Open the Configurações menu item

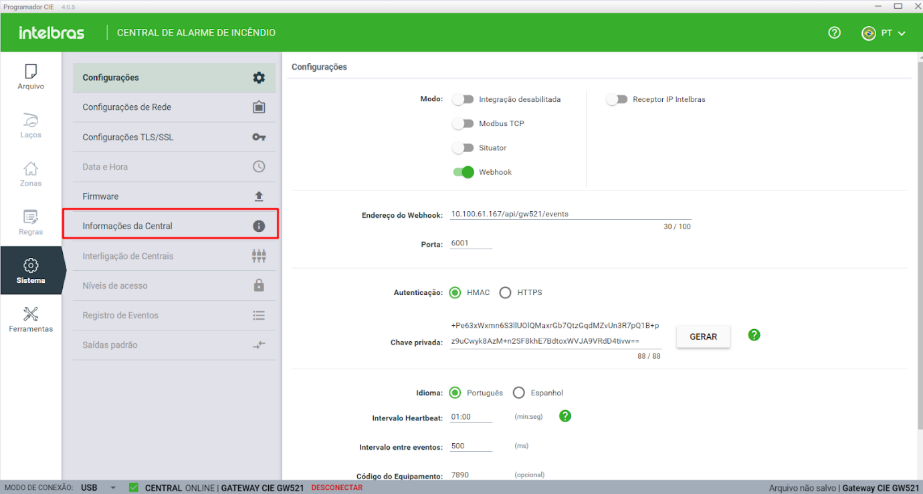(174, 78)
